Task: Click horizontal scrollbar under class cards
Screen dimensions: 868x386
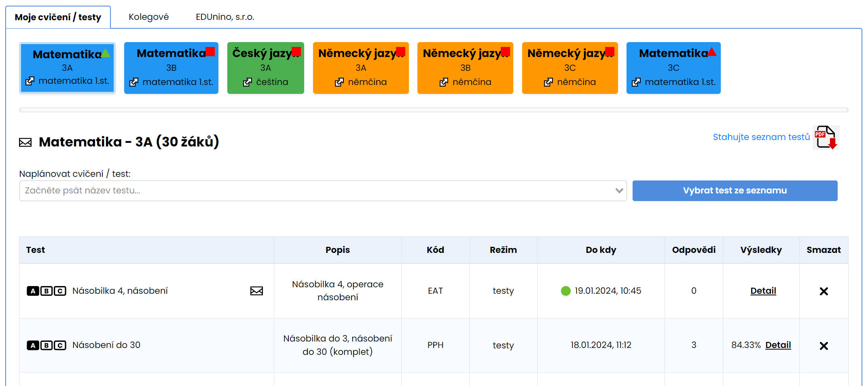Action: [x=434, y=110]
